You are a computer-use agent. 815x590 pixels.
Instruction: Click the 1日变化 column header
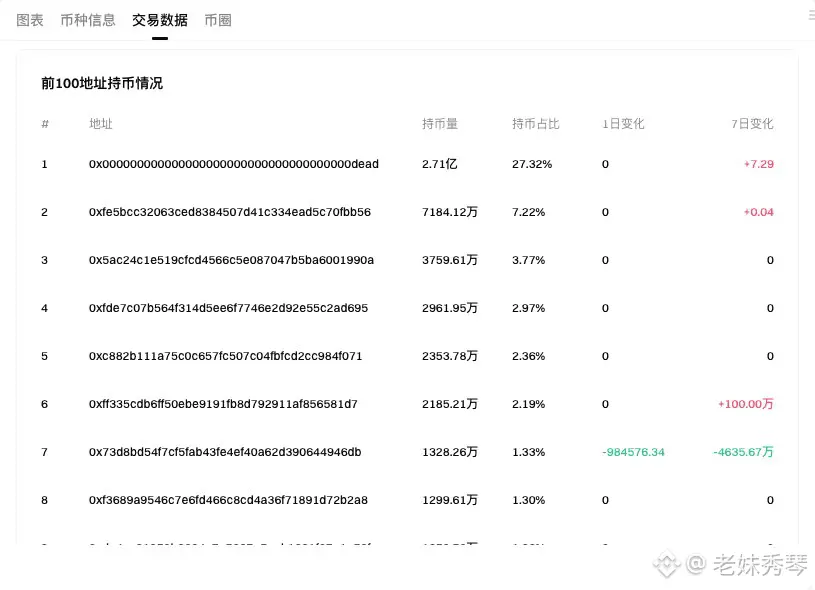pos(623,124)
